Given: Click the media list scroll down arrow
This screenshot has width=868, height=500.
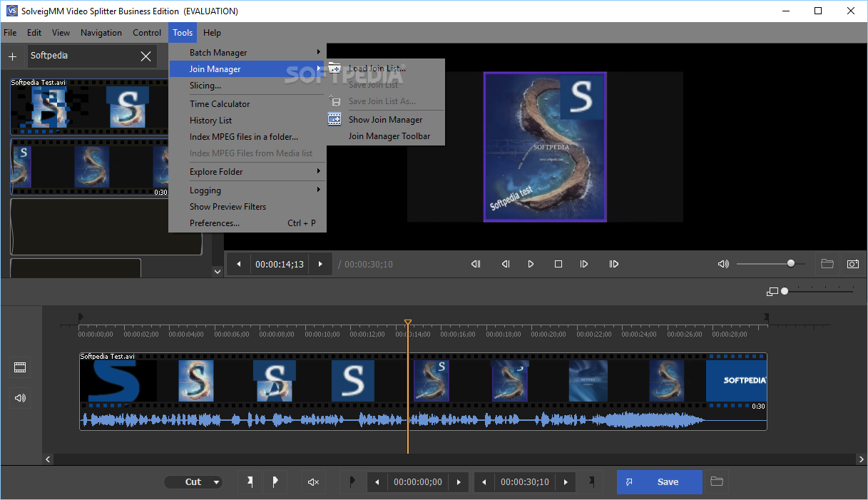Looking at the screenshot, I should [218, 271].
